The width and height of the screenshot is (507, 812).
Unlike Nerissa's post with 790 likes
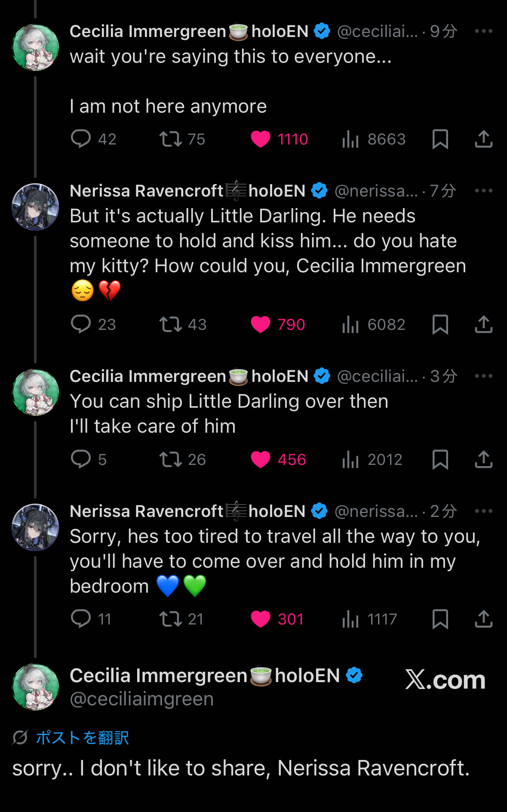[x=261, y=324]
